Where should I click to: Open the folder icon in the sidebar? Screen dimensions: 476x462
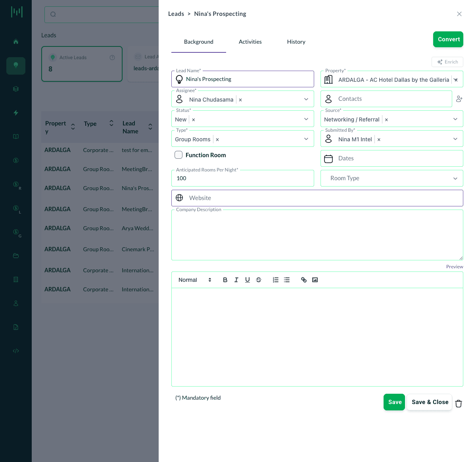pyautogui.click(x=16, y=256)
